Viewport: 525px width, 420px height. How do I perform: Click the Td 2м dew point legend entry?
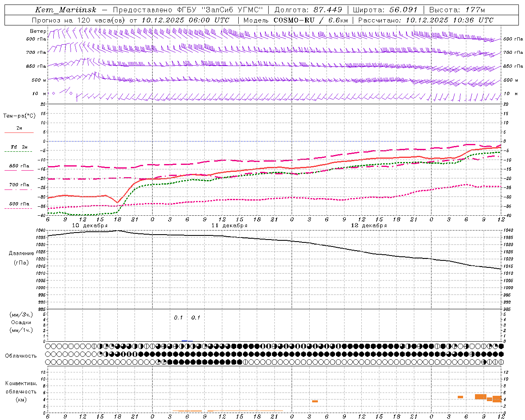tap(19, 147)
